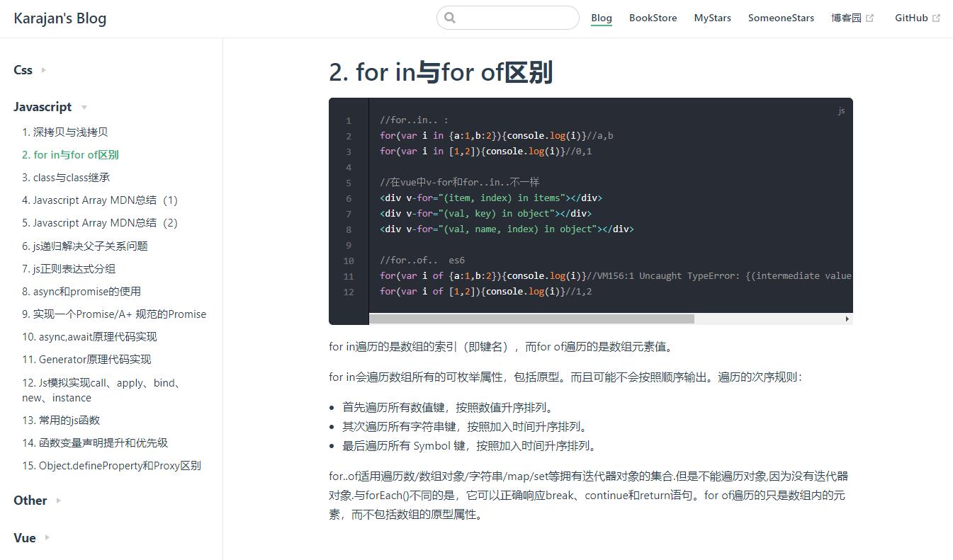
Task: Click external-link icon next to 博客园
Action: [869, 18]
